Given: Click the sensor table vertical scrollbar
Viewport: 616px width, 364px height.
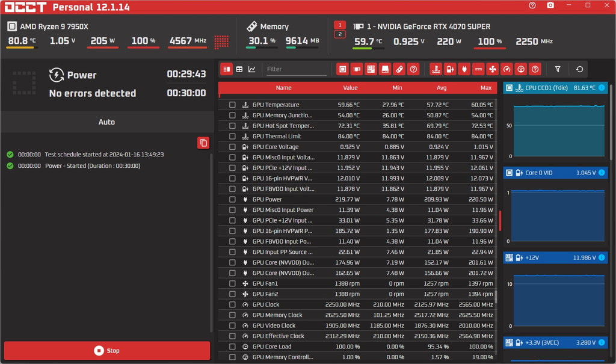Looking at the screenshot, I should 496,296.
